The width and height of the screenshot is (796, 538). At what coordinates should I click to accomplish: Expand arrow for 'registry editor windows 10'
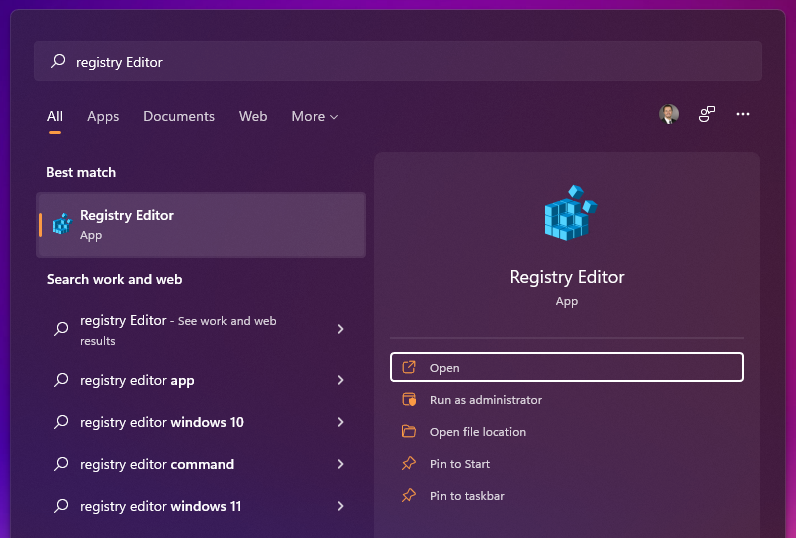[x=341, y=422]
